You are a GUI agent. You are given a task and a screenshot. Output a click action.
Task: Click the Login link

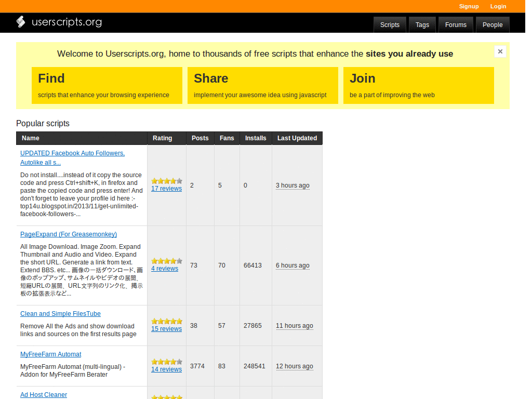(x=498, y=6)
